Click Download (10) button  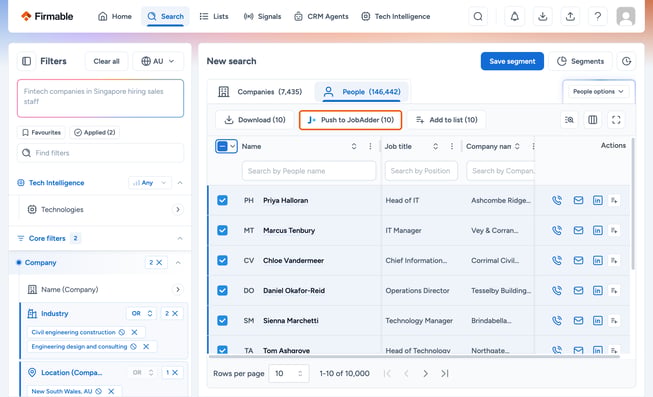tap(254, 120)
